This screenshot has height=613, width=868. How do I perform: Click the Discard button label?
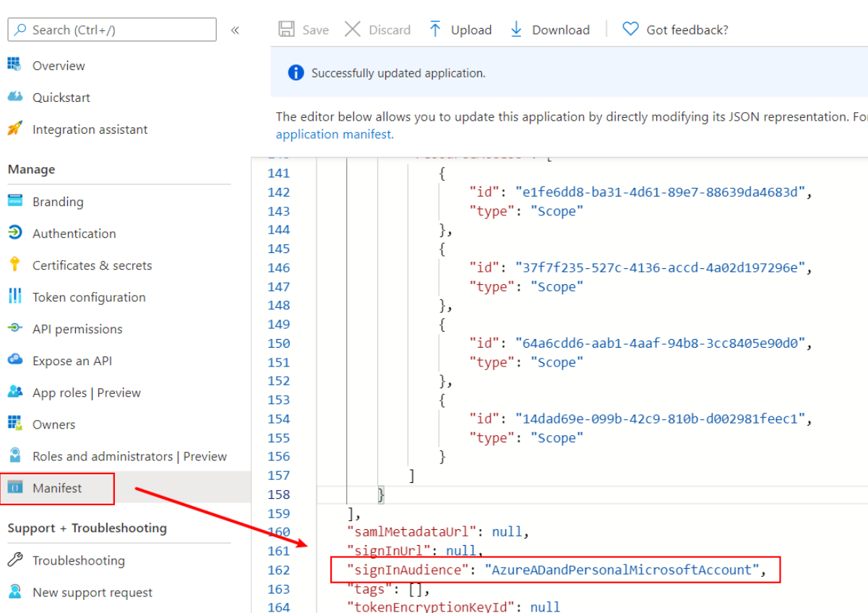[390, 30]
